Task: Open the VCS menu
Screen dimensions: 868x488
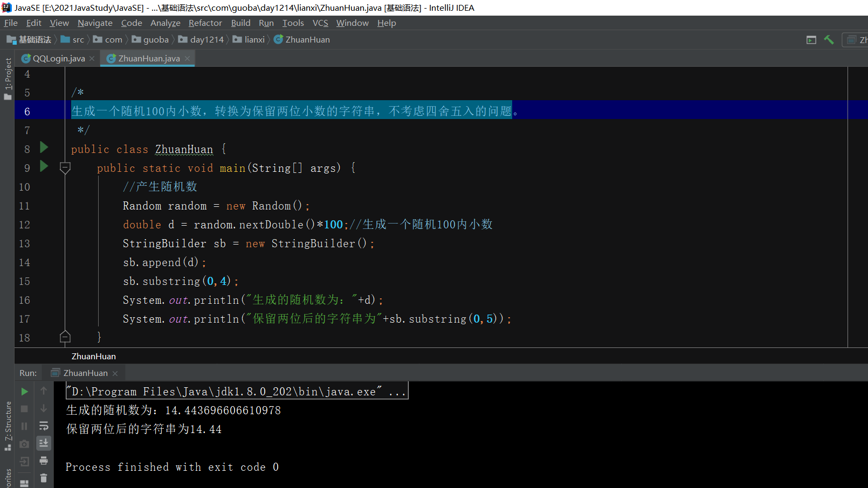Action: (x=320, y=23)
